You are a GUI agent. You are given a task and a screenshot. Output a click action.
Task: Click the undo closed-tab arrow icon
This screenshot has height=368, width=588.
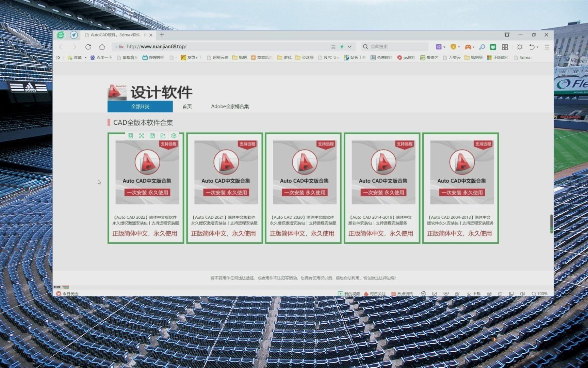(x=532, y=47)
